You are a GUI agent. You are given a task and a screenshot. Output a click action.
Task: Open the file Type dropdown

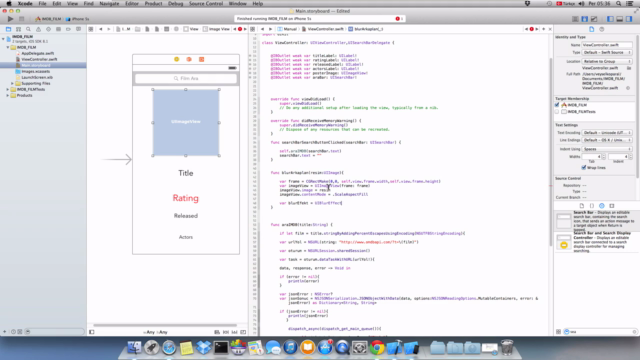point(607,53)
